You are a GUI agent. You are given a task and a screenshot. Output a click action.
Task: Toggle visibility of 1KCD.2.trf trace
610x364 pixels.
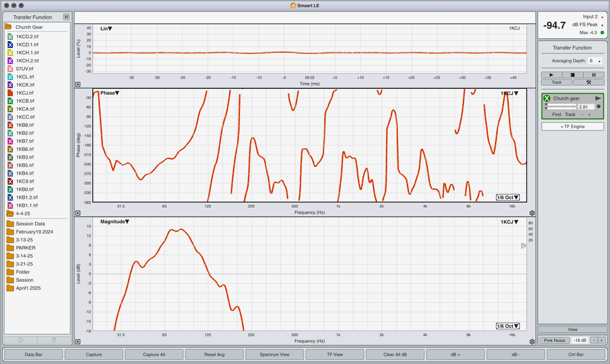(x=10, y=37)
